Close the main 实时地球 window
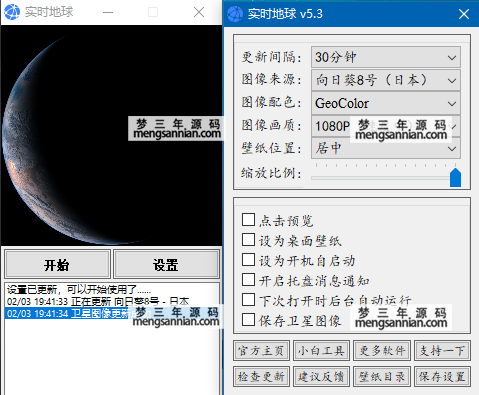 199,12
